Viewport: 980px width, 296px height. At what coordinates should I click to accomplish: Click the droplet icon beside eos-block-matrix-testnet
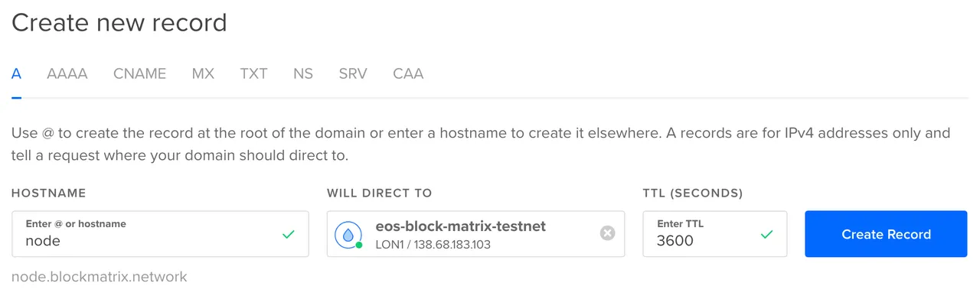click(x=348, y=235)
